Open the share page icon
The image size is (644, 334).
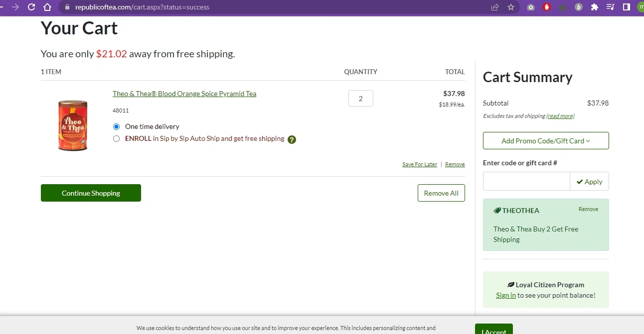pos(495,7)
